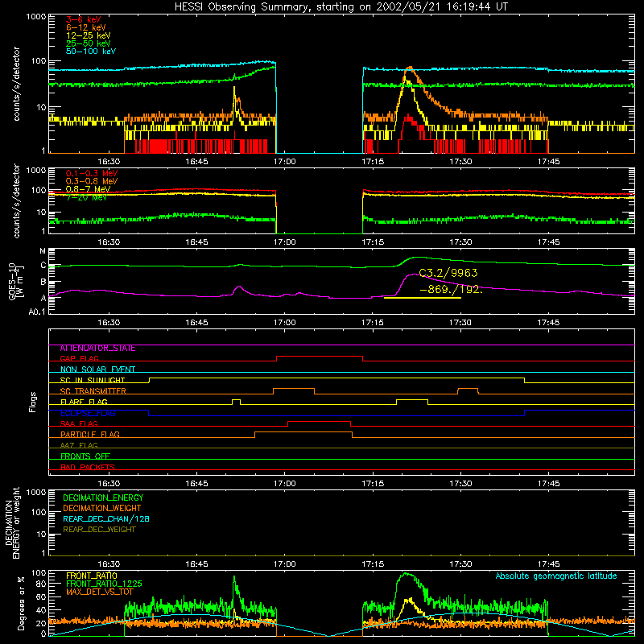
Task: Select the AAZ_FLAG label
Action: pyautogui.click(x=79, y=446)
